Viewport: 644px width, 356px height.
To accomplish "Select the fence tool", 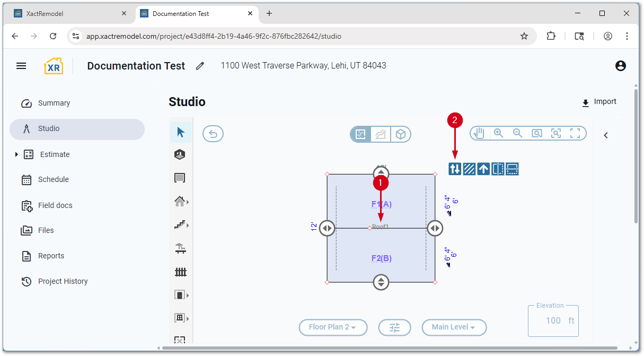I will pos(181,272).
